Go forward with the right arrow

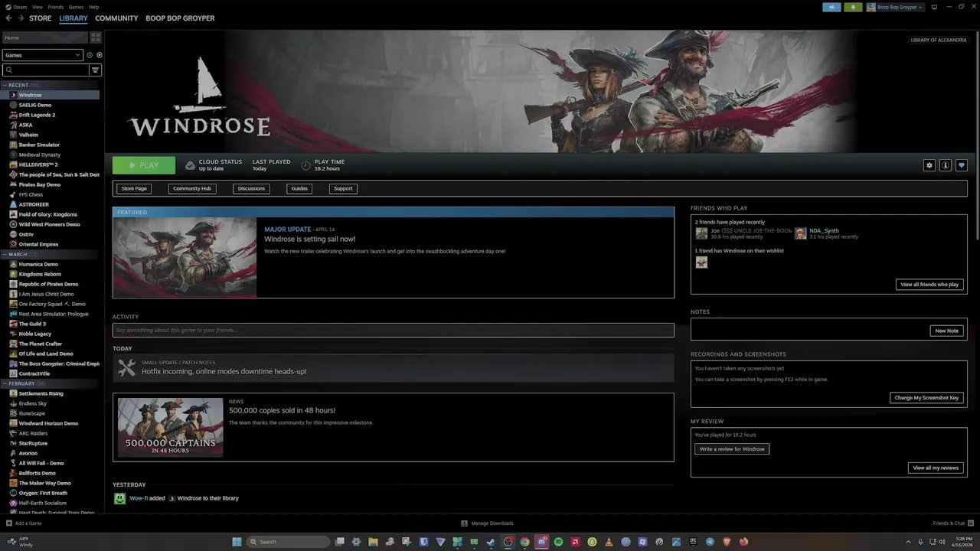click(x=21, y=18)
